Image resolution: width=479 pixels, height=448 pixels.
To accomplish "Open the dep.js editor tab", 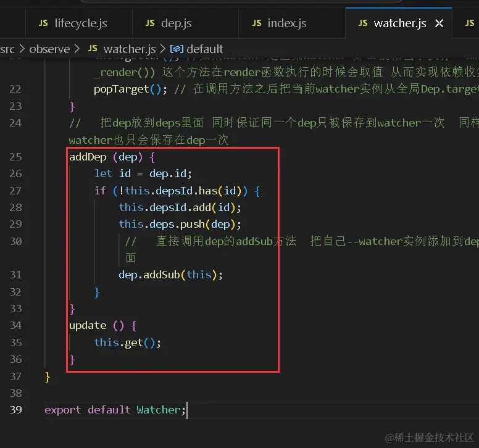I will pos(185,23).
